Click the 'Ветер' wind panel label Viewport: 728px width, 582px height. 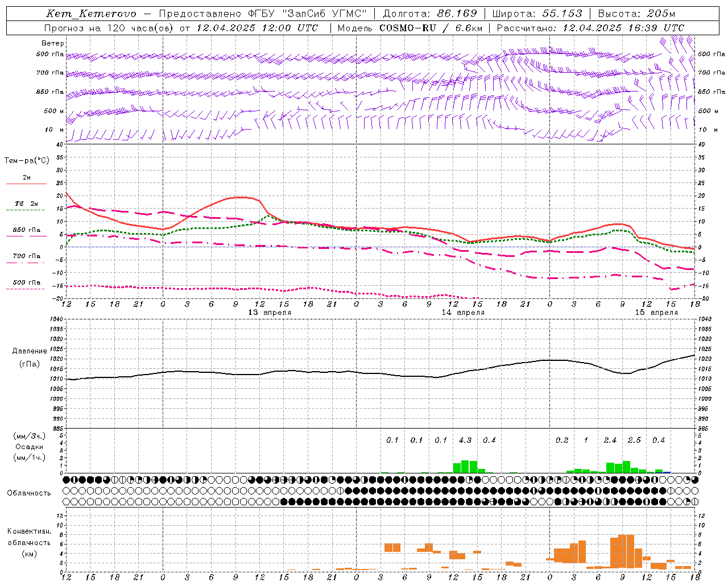(x=52, y=43)
